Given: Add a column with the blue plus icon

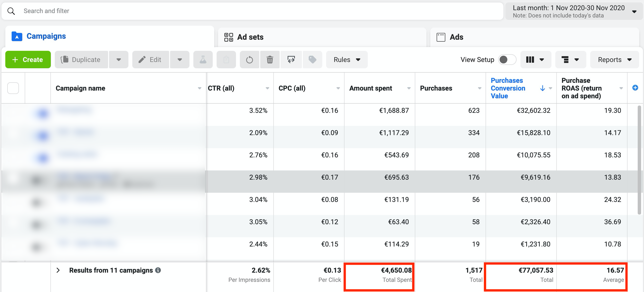Looking at the screenshot, I should (635, 88).
